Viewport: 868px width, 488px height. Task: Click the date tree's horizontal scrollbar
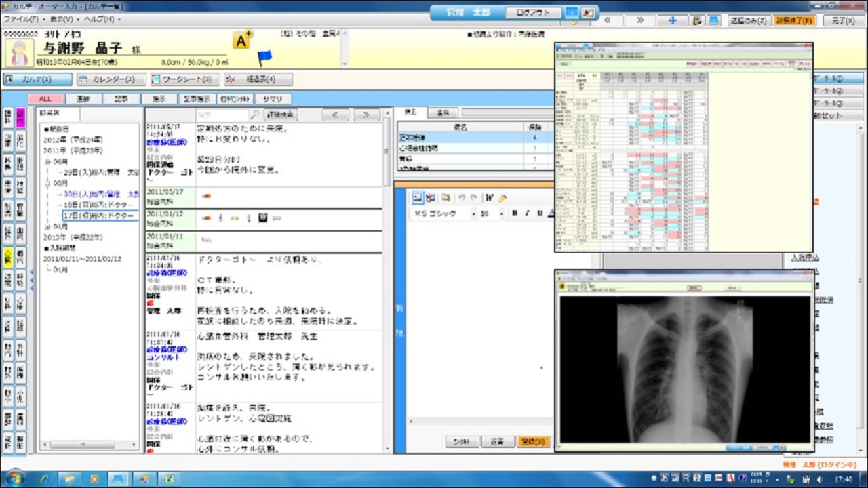click(x=89, y=445)
